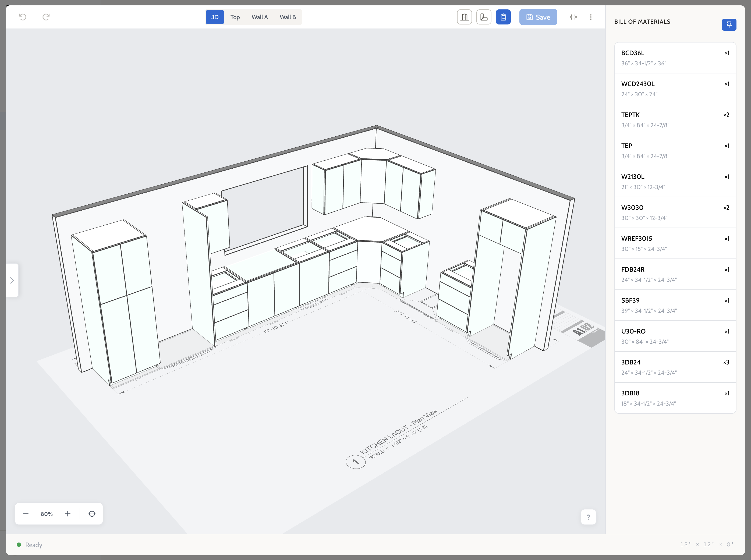
Task: Zoom out with the minus icon
Action: coord(26,514)
